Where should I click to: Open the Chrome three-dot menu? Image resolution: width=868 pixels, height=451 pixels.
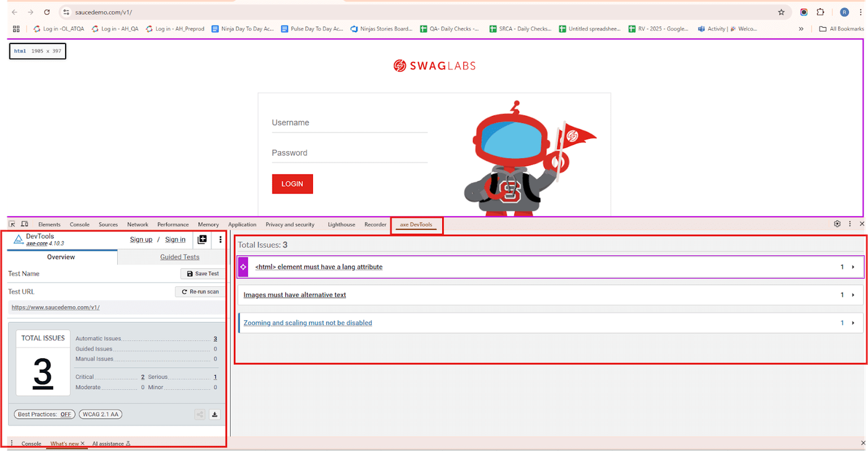tap(861, 12)
